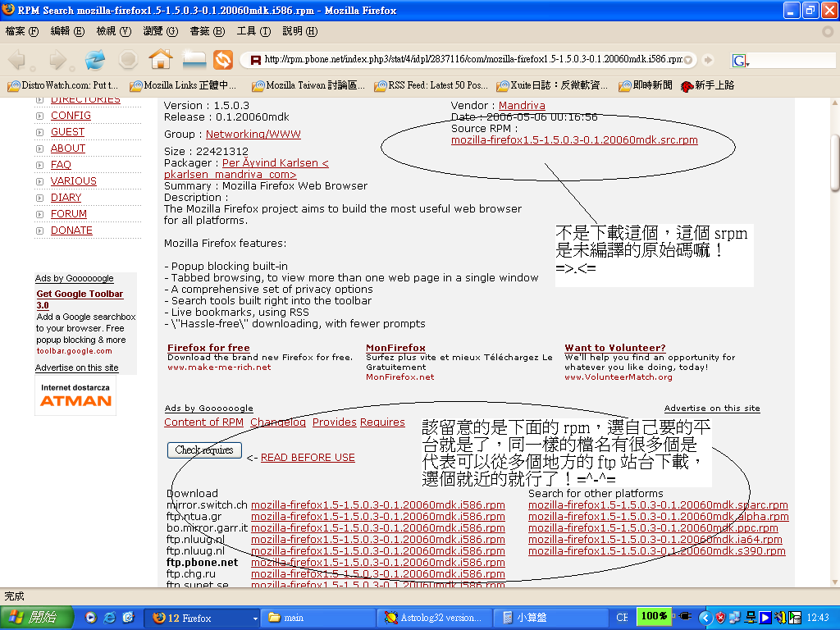Open the Changelog link
Viewport: 840px width, 630px height.
pyautogui.click(x=278, y=422)
